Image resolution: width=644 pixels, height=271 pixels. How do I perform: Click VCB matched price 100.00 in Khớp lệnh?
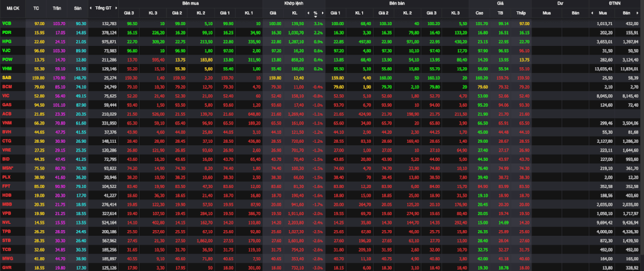click(x=275, y=23)
